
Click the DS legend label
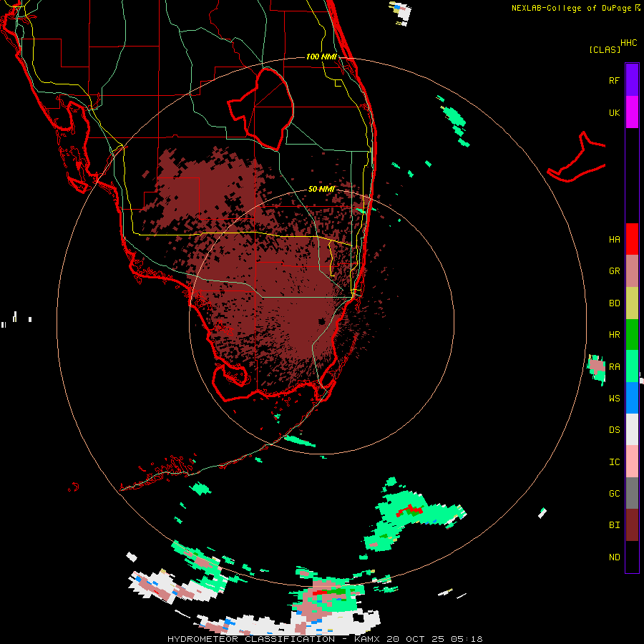click(614, 429)
